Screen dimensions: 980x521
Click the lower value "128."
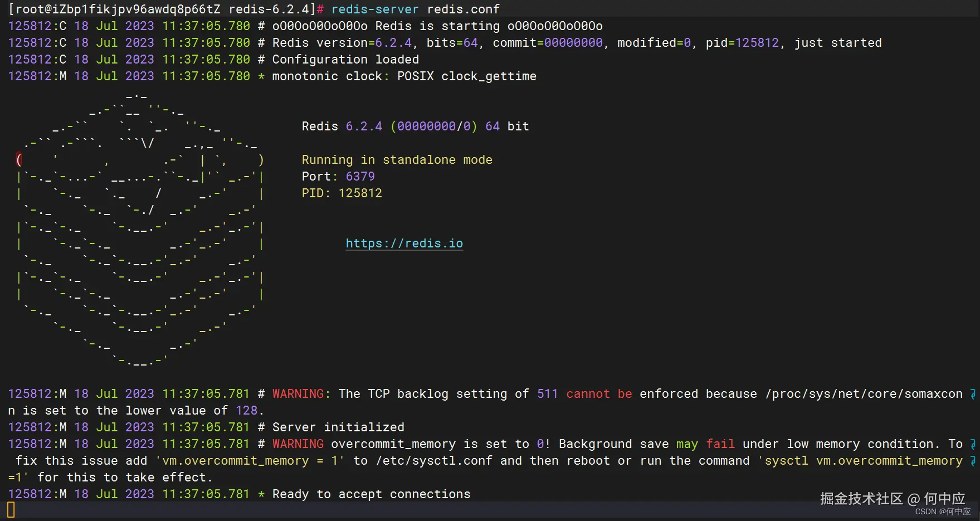250,411
